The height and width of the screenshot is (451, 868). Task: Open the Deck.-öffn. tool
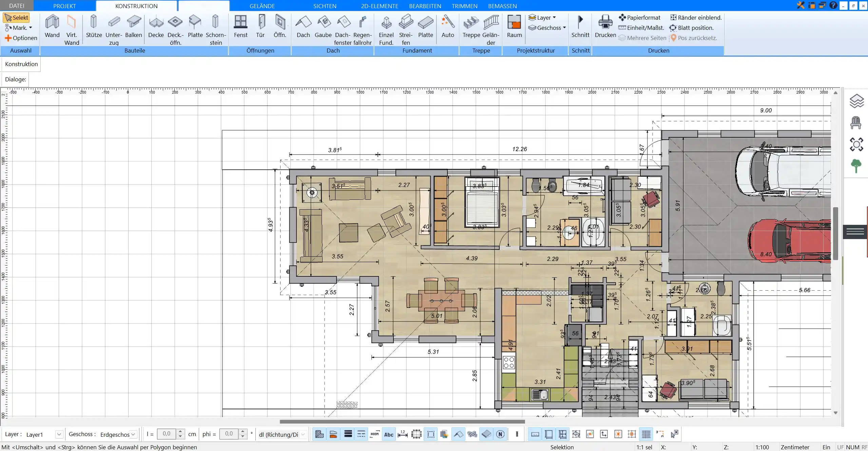coord(175,30)
